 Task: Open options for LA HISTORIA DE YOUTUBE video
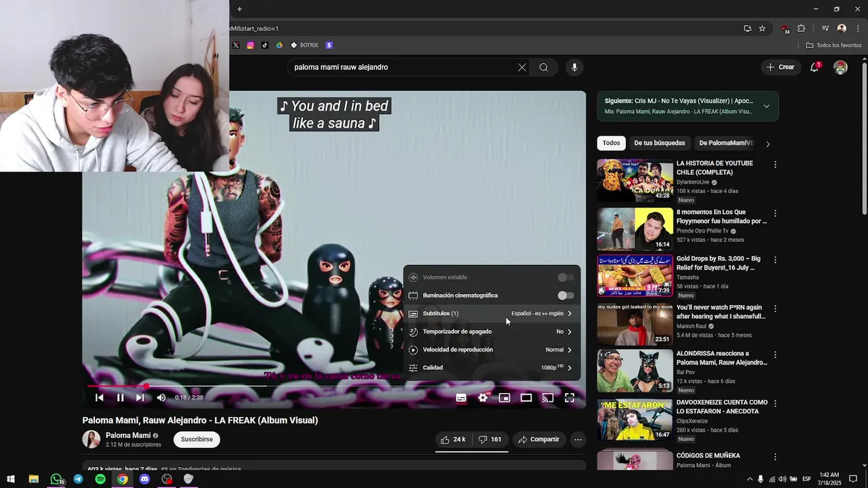(775, 165)
